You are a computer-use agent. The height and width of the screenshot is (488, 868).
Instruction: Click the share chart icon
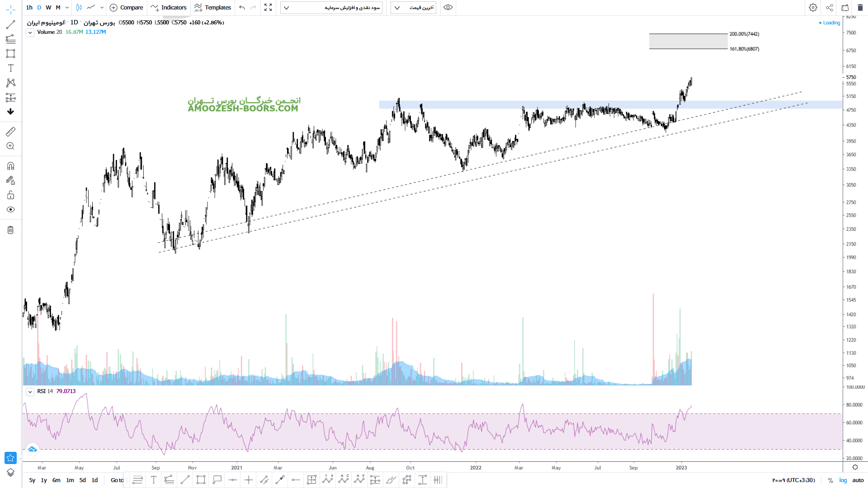pyautogui.click(x=830, y=7)
